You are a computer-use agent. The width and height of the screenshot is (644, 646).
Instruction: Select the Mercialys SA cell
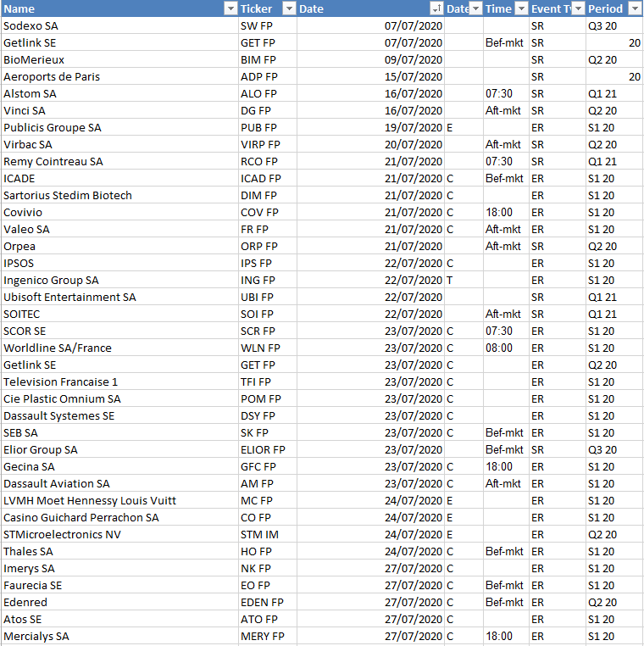(119, 636)
